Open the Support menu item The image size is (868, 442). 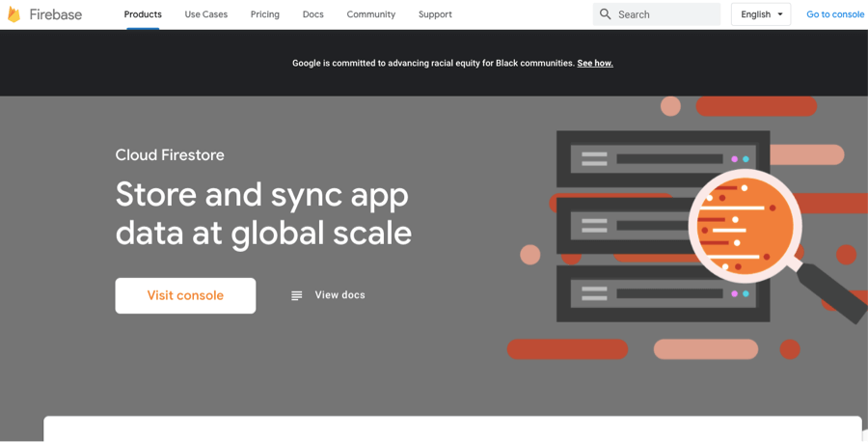pos(435,14)
